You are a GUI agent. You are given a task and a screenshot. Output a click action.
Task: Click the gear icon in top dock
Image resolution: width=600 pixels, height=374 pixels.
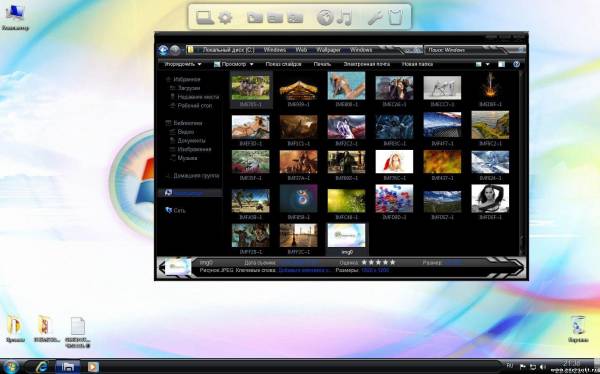pos(225,18)
